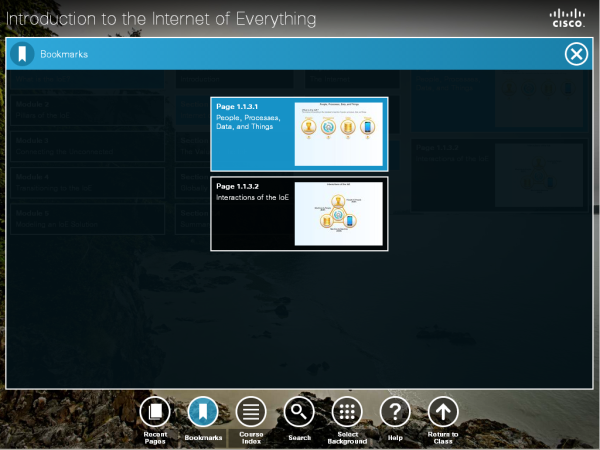Click the bookmark ribbon icon in panel header

tap(22, 54)
